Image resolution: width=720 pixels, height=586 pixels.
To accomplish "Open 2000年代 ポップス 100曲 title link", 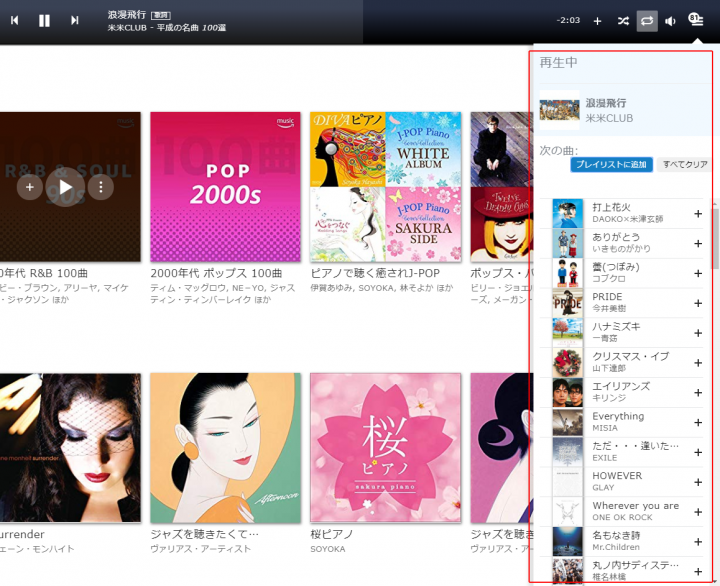I will pos(216,273).
